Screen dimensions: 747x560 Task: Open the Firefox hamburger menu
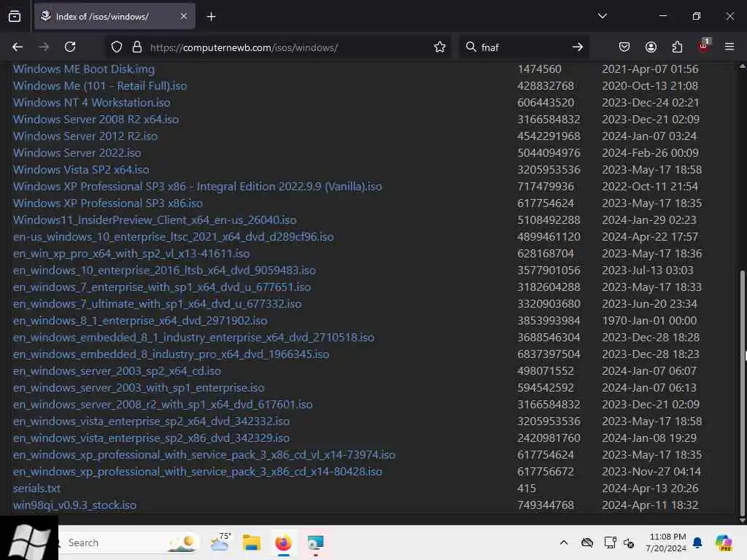pos(729,47)
